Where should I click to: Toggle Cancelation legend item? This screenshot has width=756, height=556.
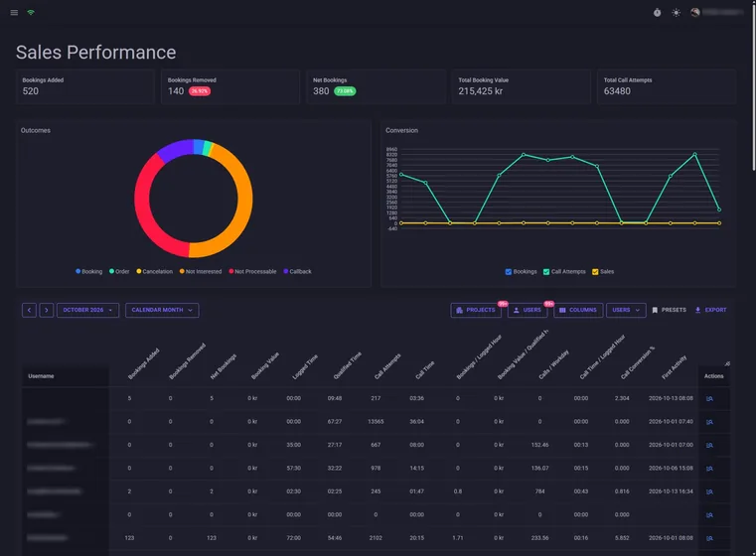pos(154,271)
